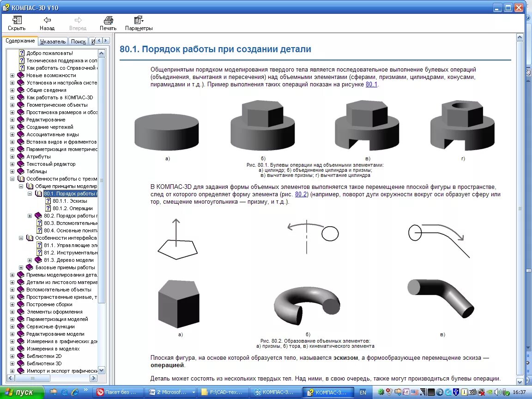Select Библиотеки 3D tree item
This screenshot has width=532, height=399.
[x=44, y=363]
